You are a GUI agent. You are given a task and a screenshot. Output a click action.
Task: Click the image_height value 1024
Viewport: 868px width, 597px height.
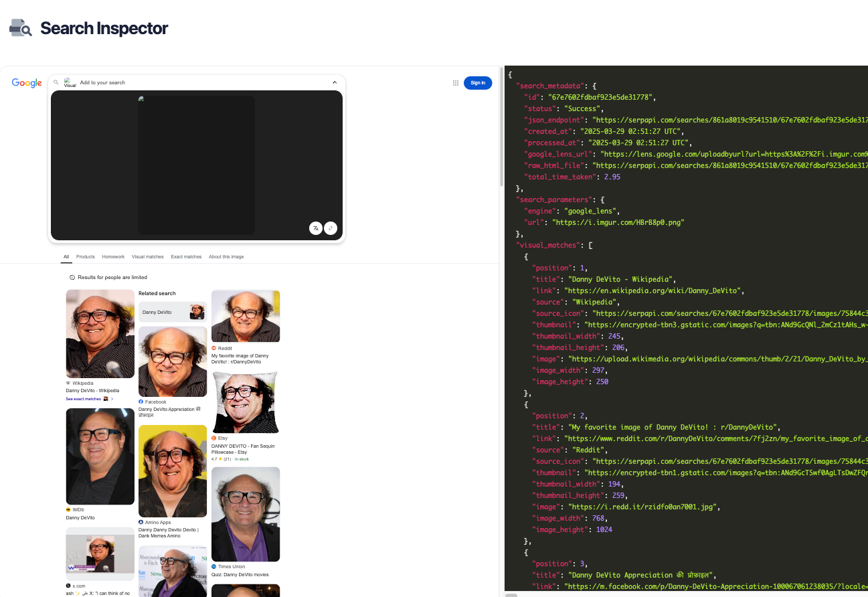[x=604, y=529]
